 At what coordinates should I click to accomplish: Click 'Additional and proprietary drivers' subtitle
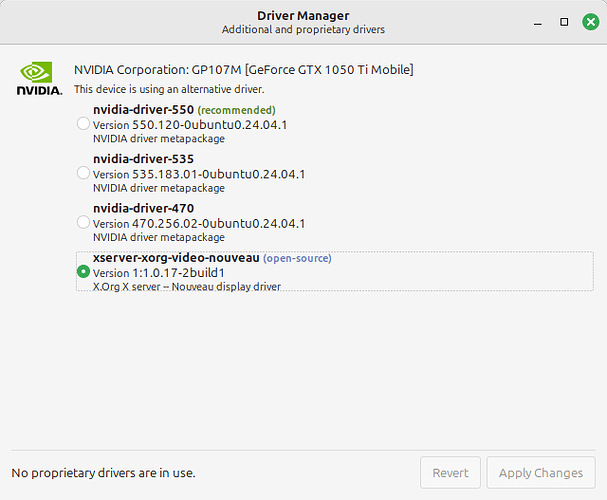pos(303,30)
